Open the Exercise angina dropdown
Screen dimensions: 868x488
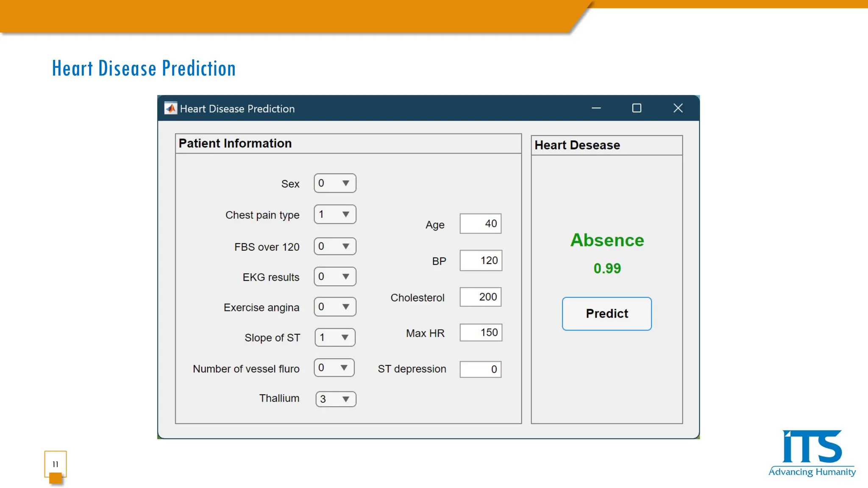coord(335,307)
